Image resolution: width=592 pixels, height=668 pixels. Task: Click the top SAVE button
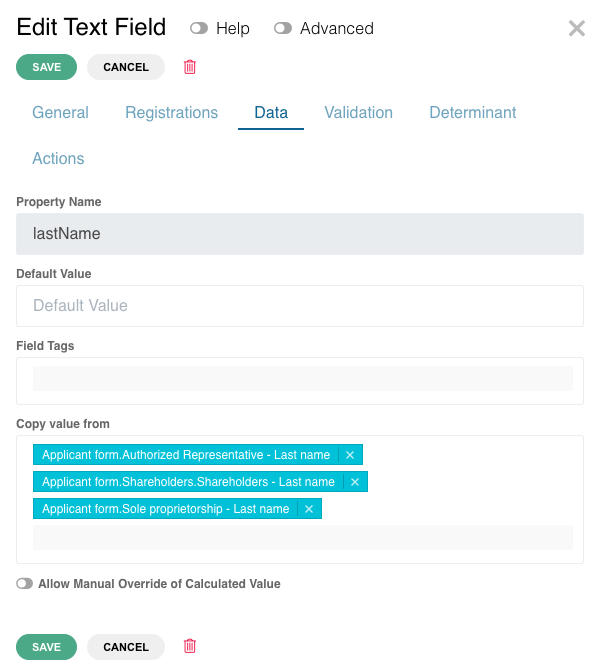pyautogui.click(x=46, y=67)
